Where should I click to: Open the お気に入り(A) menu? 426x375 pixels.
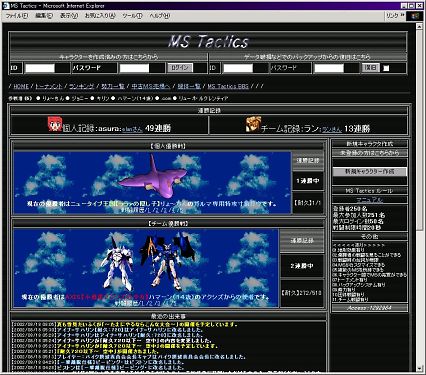point(100,16)
